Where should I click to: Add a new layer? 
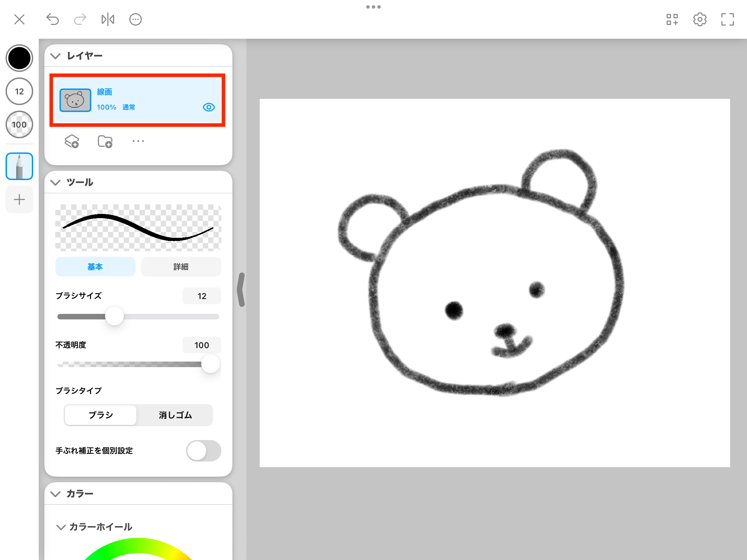[x=72, y=141]
